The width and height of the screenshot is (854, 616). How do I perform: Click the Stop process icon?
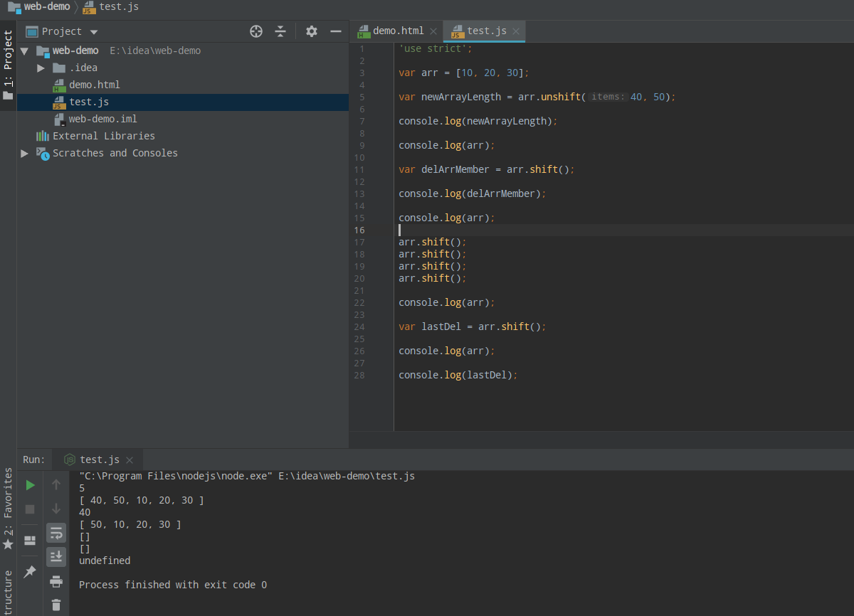click(30, 509)
